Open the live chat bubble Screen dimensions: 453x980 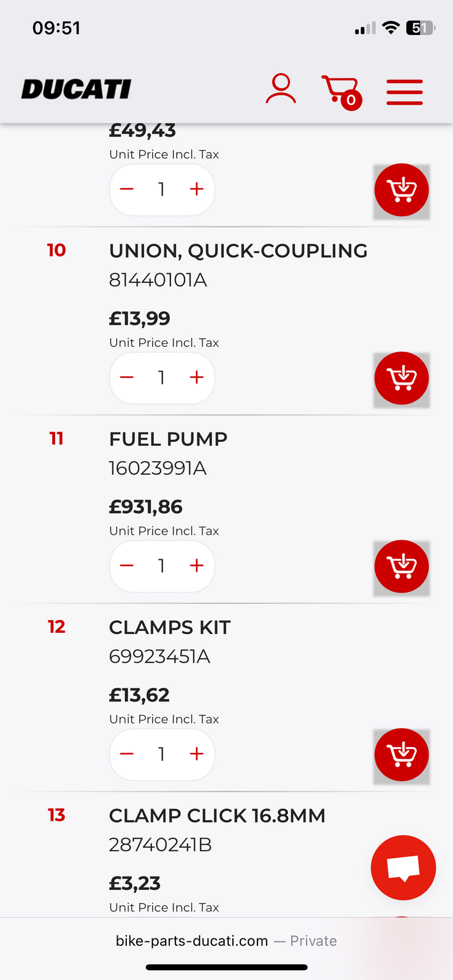[x=403, y=867]
